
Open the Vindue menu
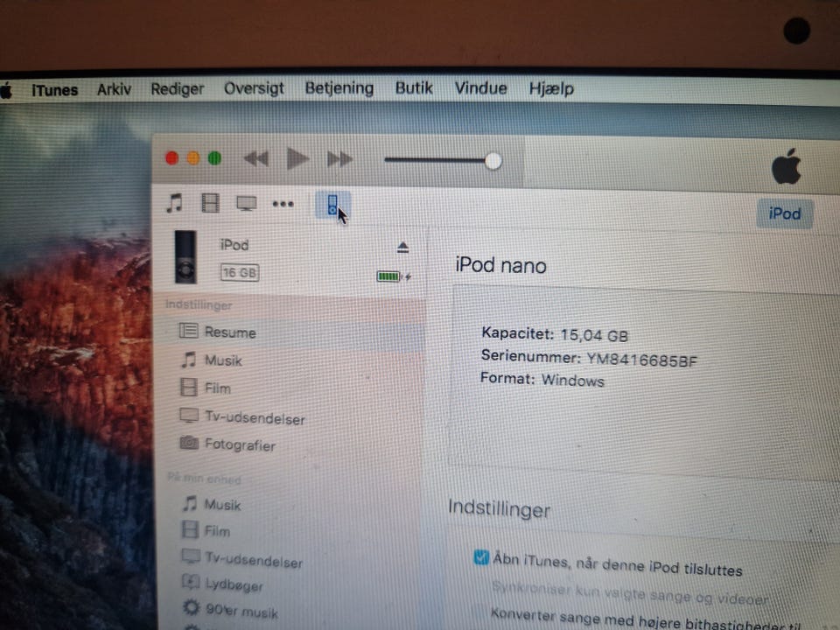481,87
